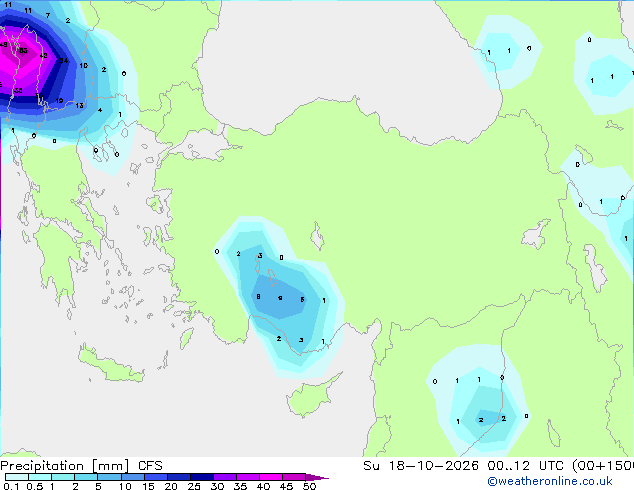Image resolution: width=634 pixels, height=490 pixels.
Task: Click the value 24 in the dark blue band
Action: pos(63,61)
